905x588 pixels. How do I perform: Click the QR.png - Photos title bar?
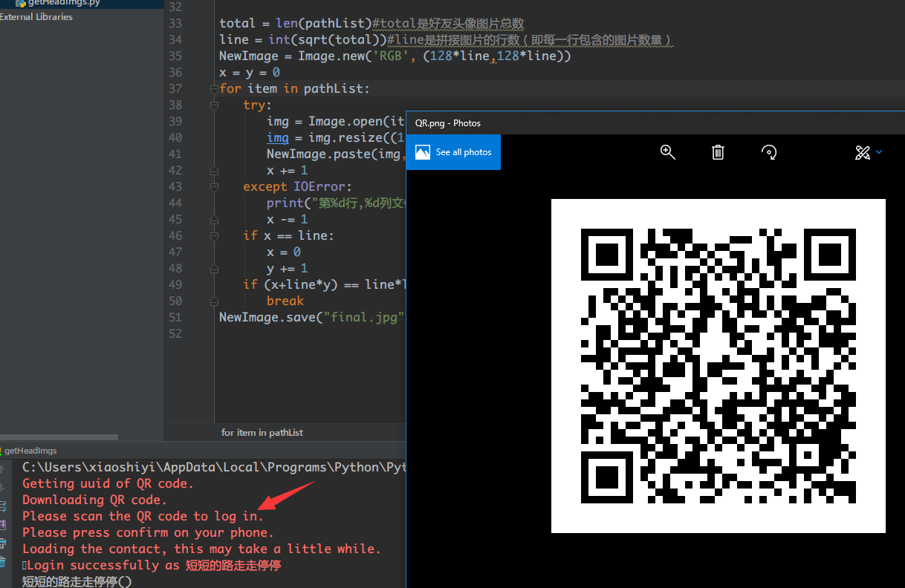655,123
